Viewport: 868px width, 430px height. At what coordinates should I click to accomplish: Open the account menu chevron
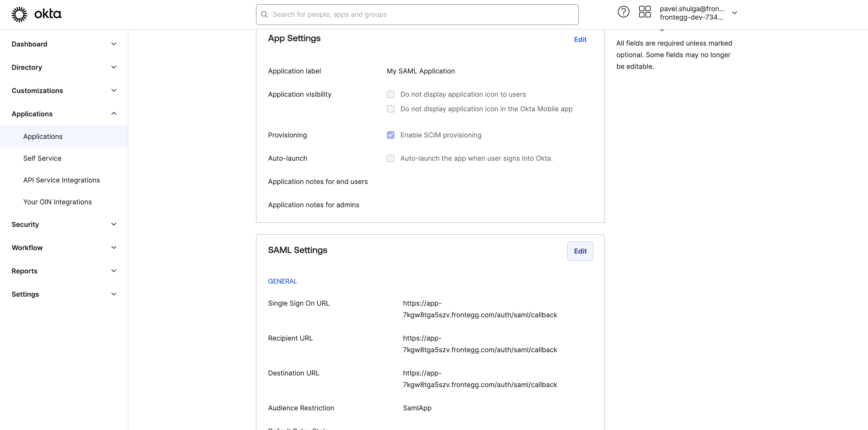pos(735,13)
